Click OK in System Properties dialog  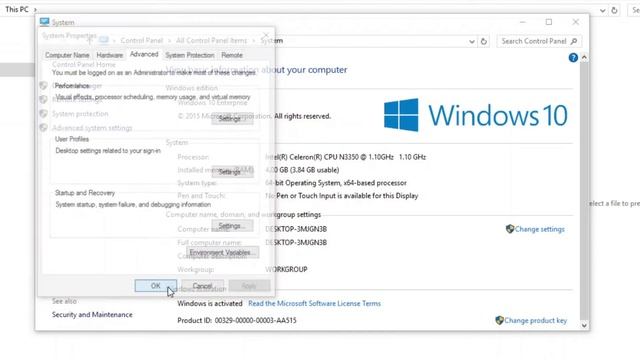coord(156,286)
